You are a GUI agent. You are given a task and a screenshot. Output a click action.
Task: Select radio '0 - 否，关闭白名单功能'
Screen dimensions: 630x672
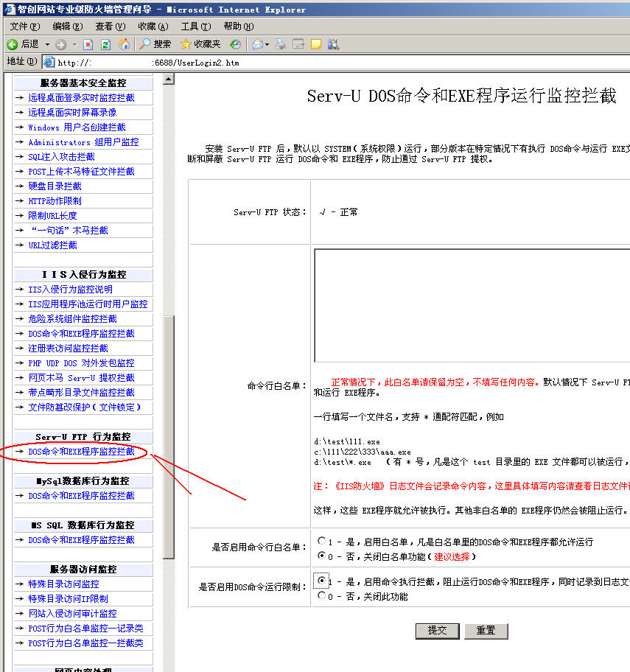(x=321, y=556)
